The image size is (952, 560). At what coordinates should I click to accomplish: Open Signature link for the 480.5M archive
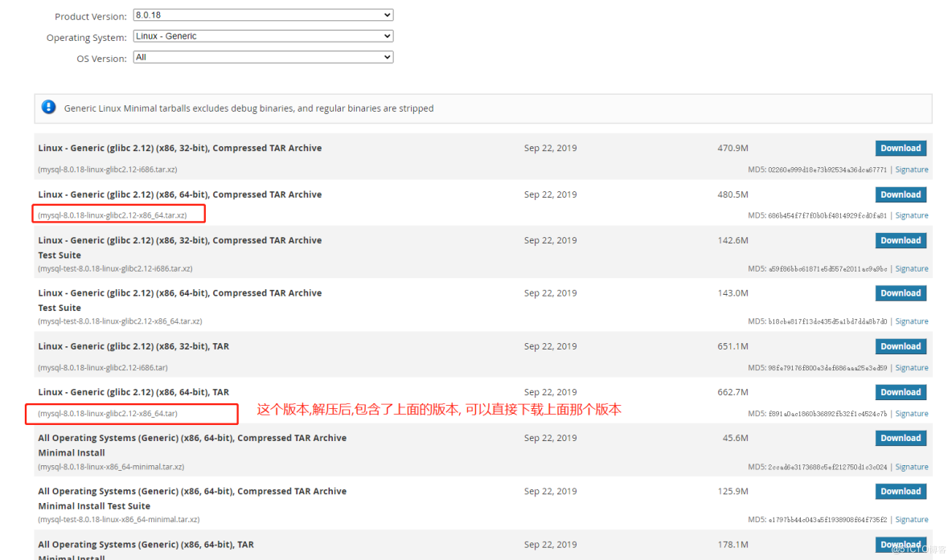(911, 215)
